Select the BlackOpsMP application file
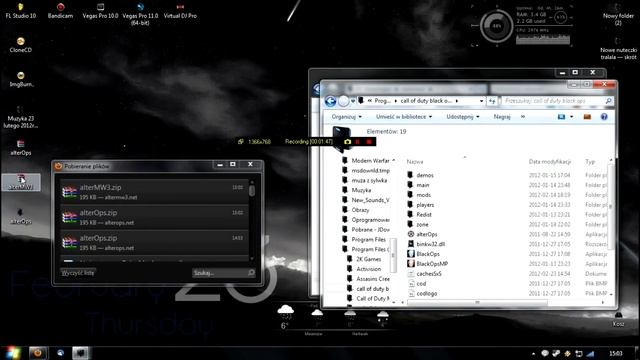Image resolution: width=640 pixels, height=360 pixels. (x=432, y=264)
